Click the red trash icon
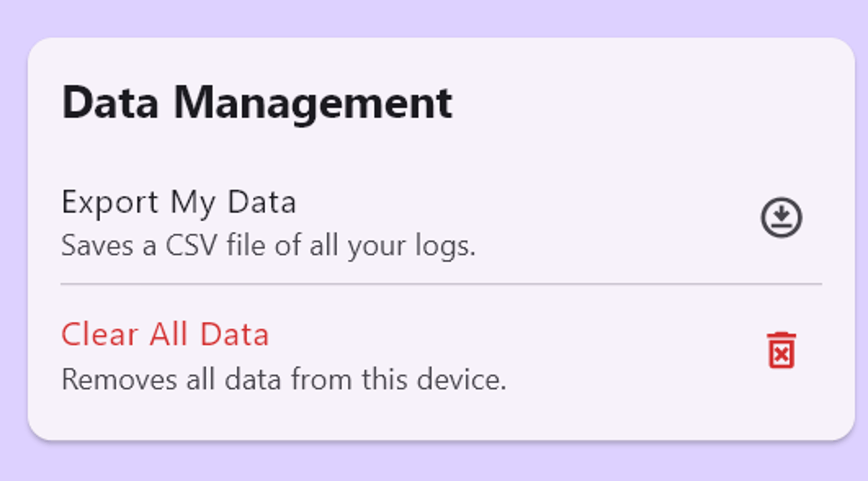This screenshot has width=868, height=481. 781,351
